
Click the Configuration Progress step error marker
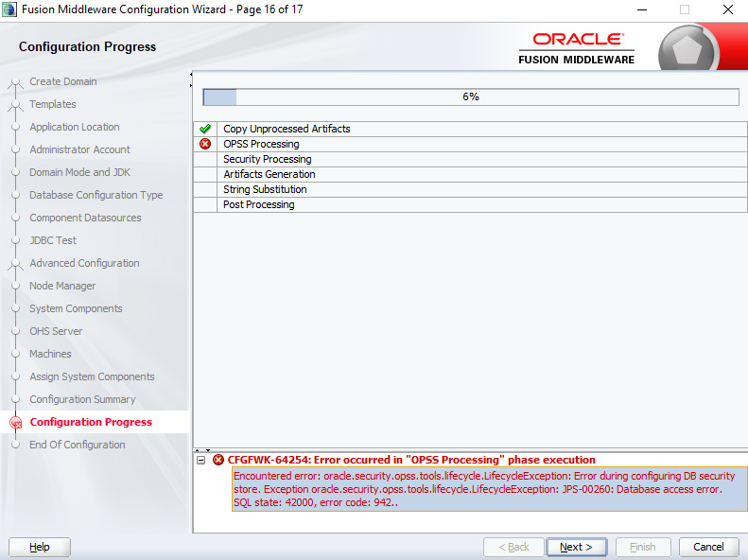[x=16, y=423]
